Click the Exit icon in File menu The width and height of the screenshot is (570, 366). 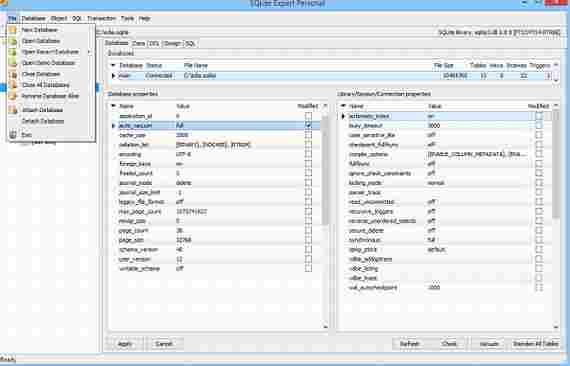(13, 135)
